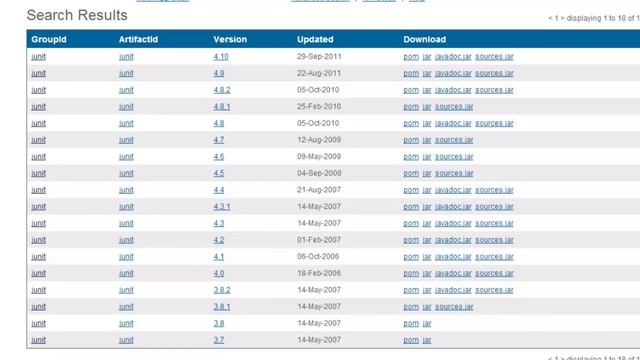The height and width of the screenshot is (360, 640).
Task: Download sources.jar for junit 3.8.1
Action: pyautogui.click(x=454, y=307)
